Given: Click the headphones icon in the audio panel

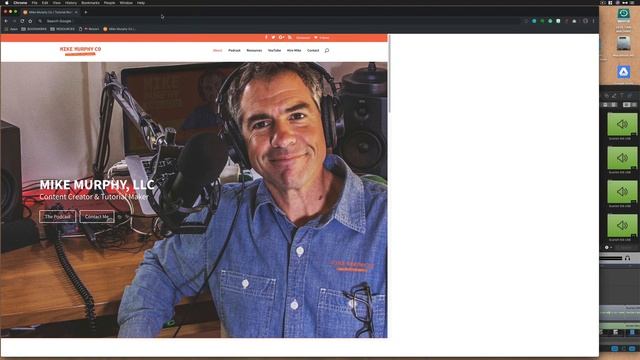Looking at the screenshot, I should coord(627,258).
